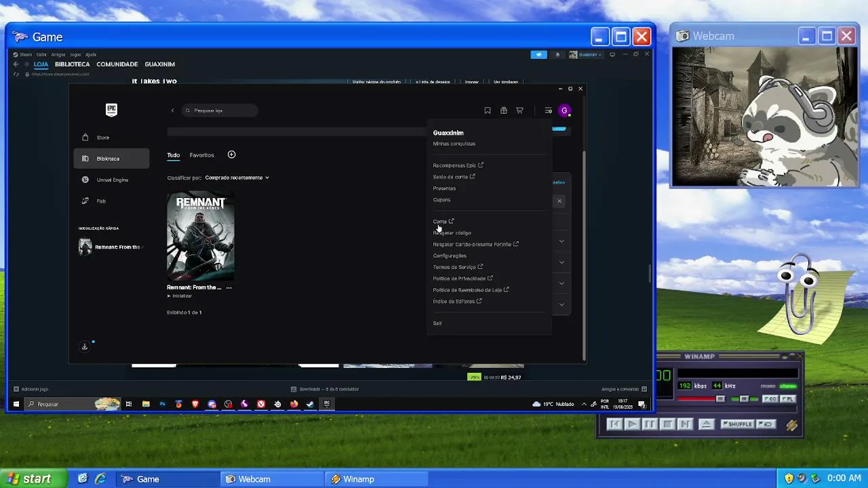Image resolution: width=868 pixels, height=488 pixels.
Task: Open Steam COMUNIDADE tab
Action: (x=117, y=64)
